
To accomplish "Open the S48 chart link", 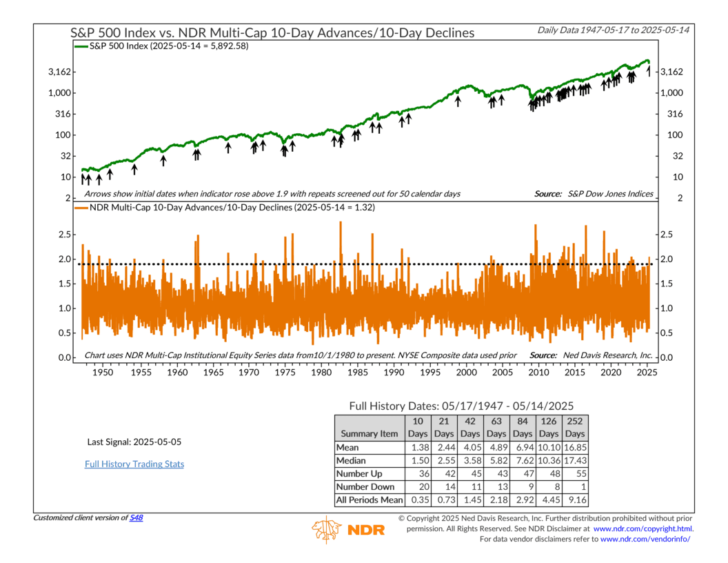I will (x=139, y=517).
